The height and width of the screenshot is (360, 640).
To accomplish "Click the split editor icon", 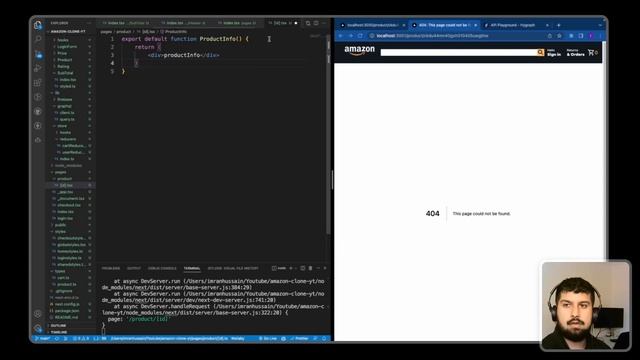I will click(x=316, y=23).
